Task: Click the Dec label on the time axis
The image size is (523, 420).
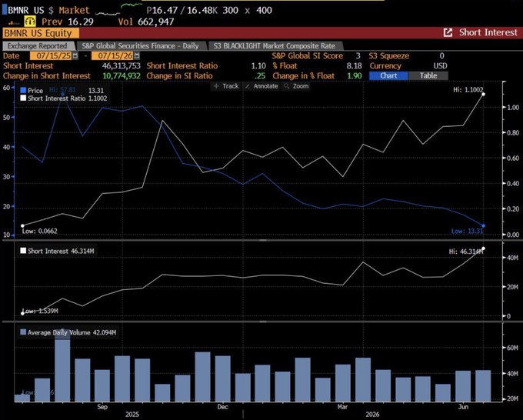Action: click(222, 407)
